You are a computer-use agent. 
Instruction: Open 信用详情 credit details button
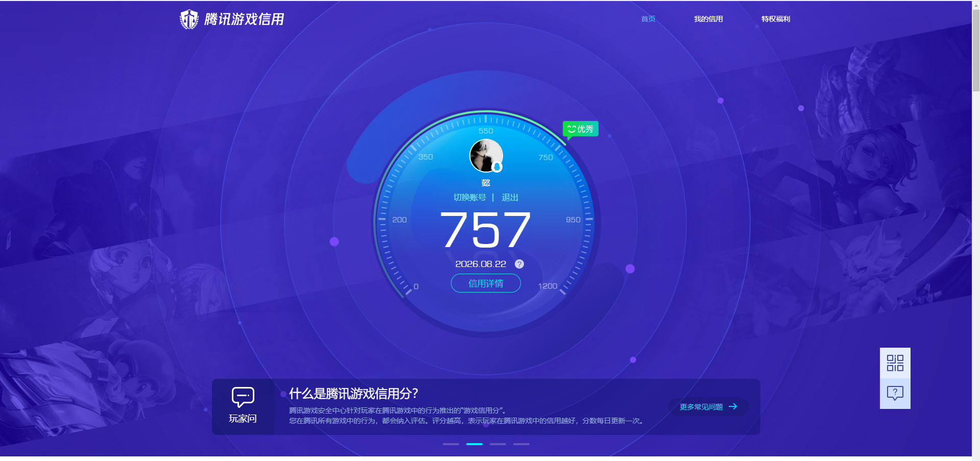[486, 283]
